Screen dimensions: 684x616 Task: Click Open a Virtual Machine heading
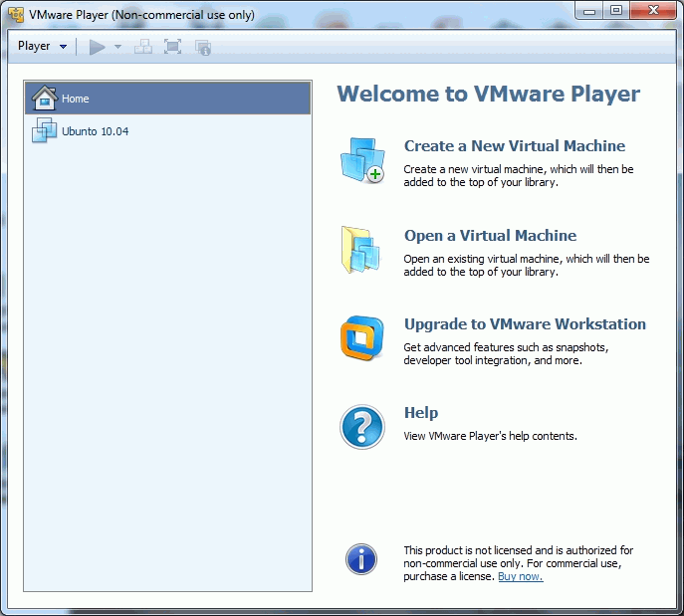pyautogui.click(x=490, y=236)
